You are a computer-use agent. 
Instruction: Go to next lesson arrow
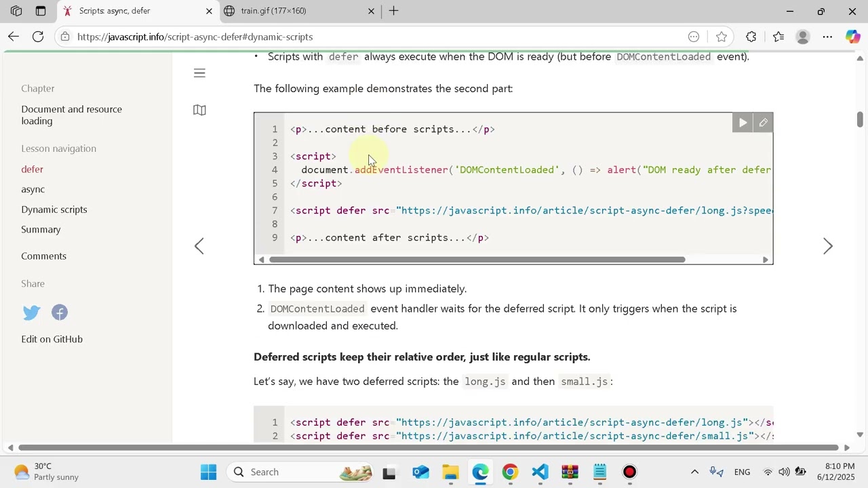tap(828, 246)
